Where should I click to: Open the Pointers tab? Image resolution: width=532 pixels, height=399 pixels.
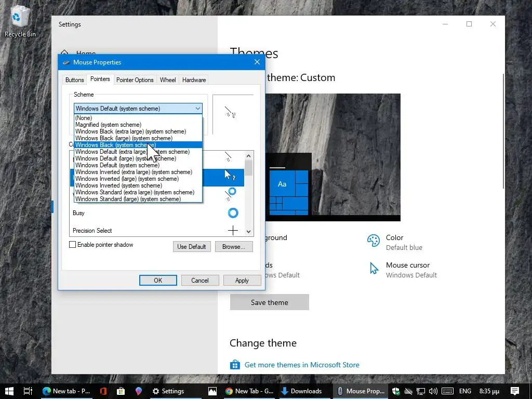coord(100,79)
